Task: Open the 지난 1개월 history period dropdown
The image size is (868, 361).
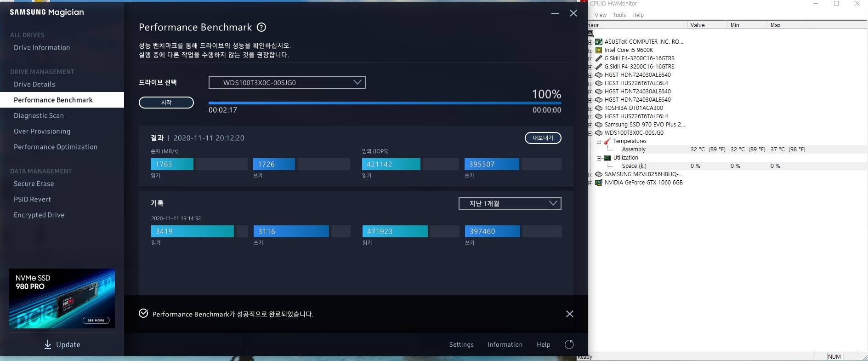Action: pyautogui.click(x=510, y=203)
